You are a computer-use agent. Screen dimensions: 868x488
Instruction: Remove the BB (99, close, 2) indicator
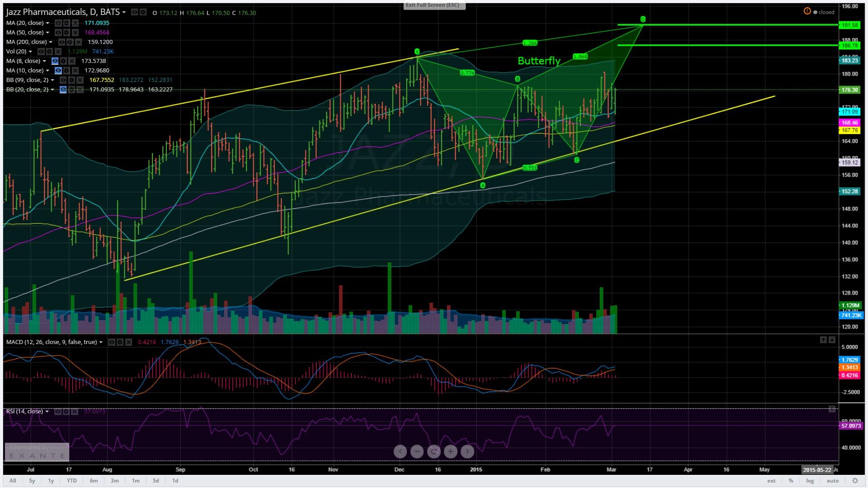tap(80, 80)
